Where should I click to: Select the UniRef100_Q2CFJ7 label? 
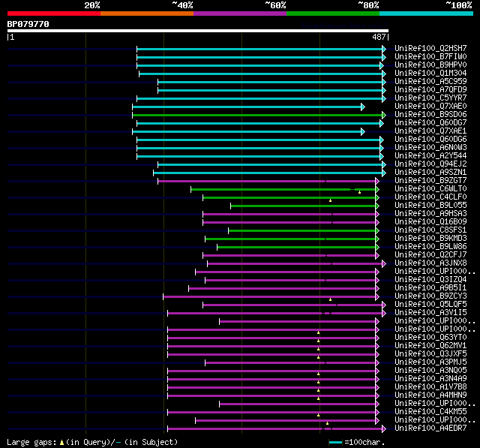click(x=430, y=255)
